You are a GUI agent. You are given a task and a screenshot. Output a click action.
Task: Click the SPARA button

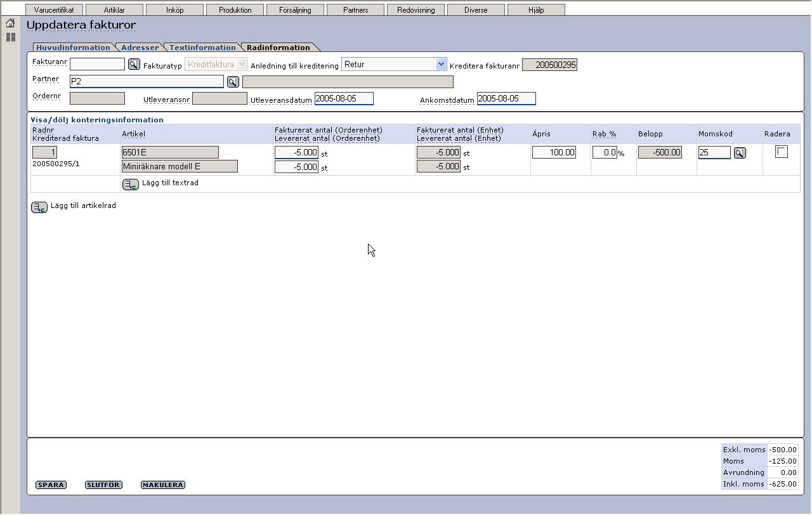(x=51, y=485)
